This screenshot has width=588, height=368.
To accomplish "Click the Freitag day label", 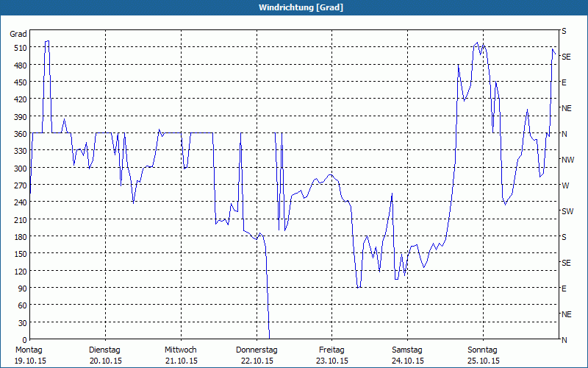I will pyautogui.click(x=331, y=350).
